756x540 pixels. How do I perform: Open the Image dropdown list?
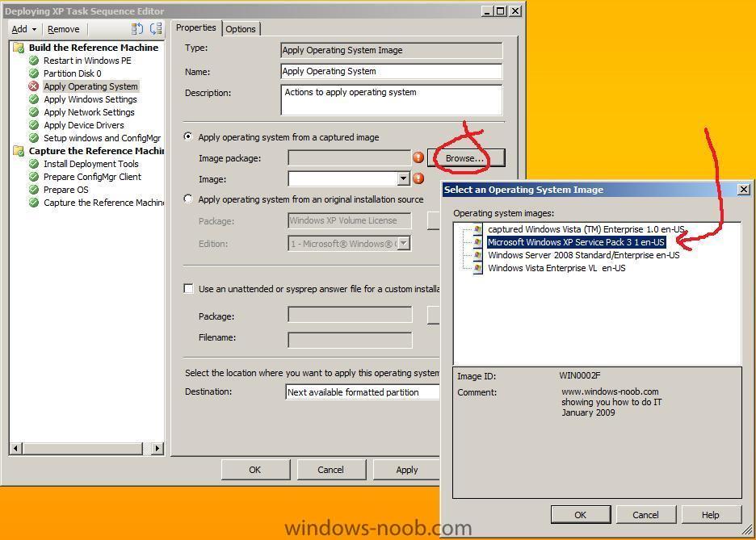(x=404, y=178)
